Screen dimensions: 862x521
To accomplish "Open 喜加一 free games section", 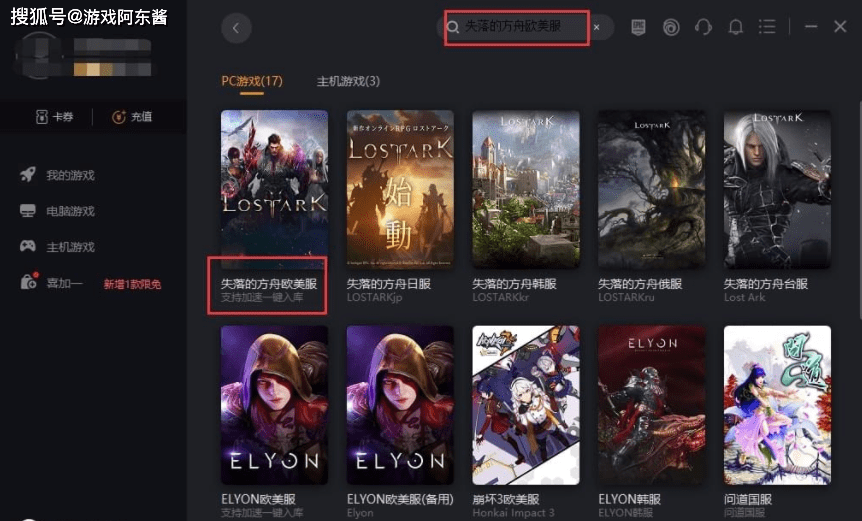I will pos(64,283).
